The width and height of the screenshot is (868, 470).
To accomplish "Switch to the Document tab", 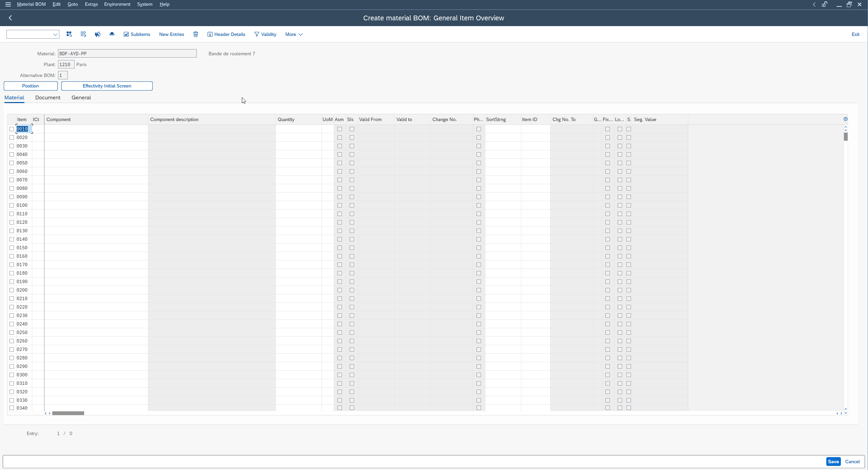I will (48, 98).
